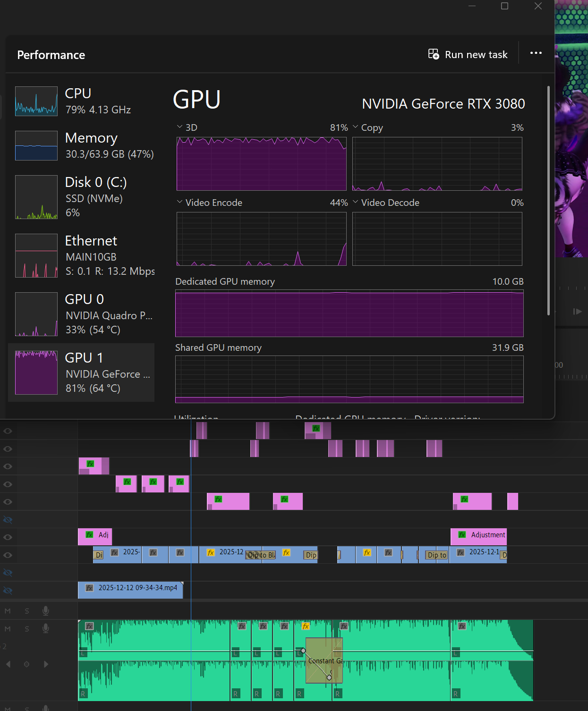588x711 pixels.
Task: Click fx badge on 2025-12-12 09-34-34.mp4 clip
Action: [89, 588]
